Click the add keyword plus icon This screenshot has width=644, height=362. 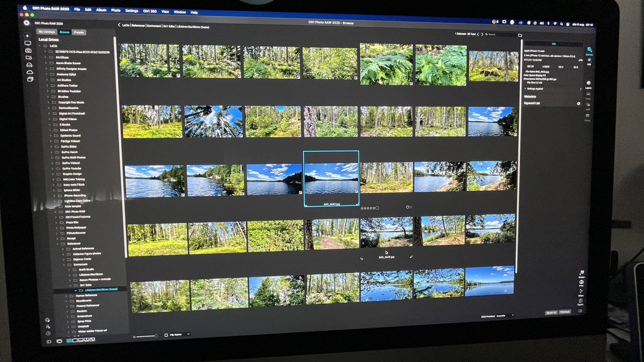(x=579, y=103)
